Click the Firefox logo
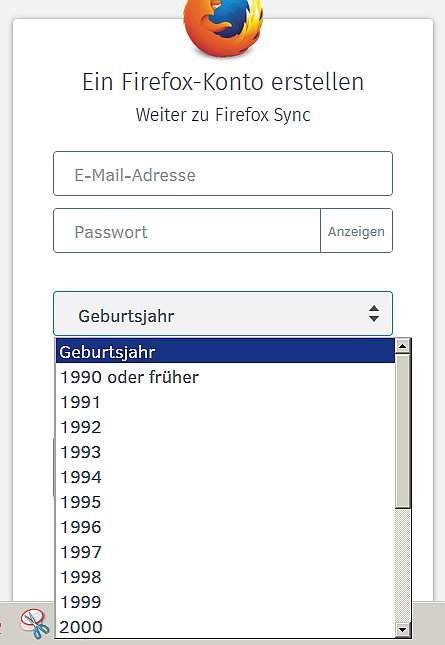 tap(223, 28)
